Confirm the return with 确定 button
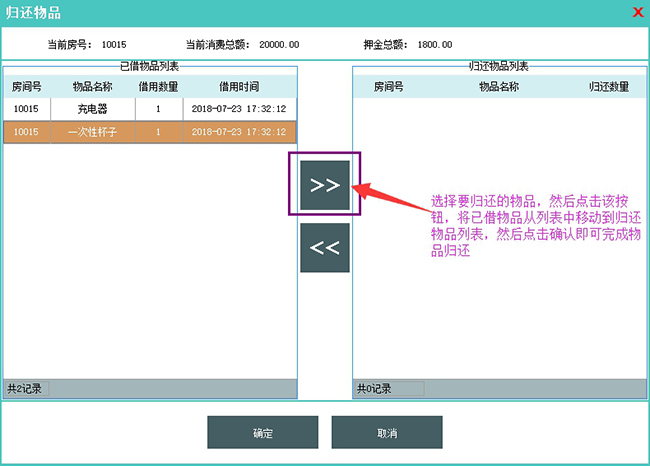The height and width of the screenshot is (466, 650). [263, 433]
